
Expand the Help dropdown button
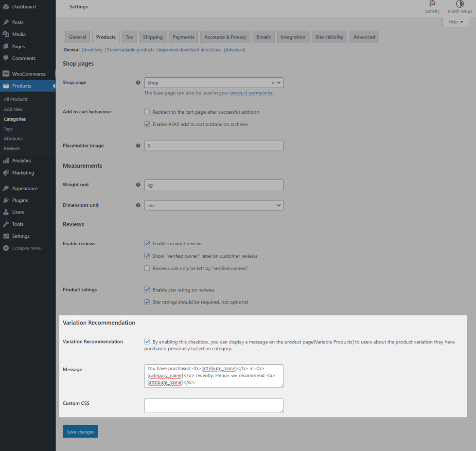coord(455,22)
